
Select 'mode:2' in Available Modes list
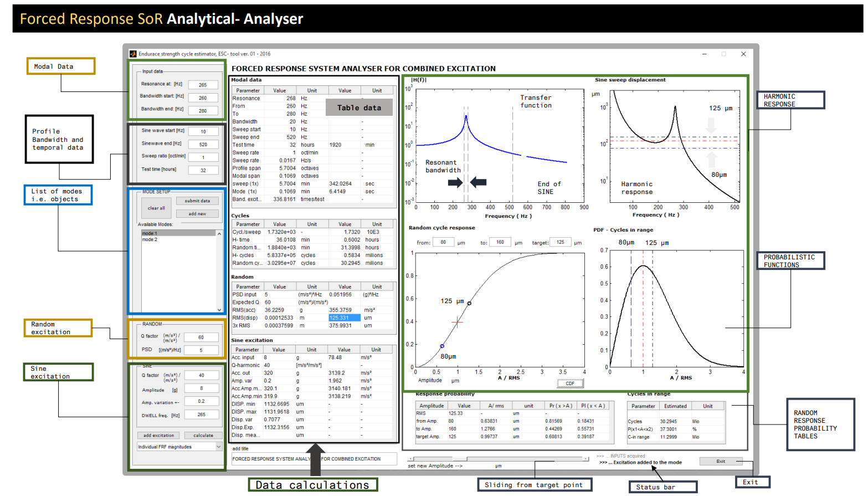click(x=178, y=239)
